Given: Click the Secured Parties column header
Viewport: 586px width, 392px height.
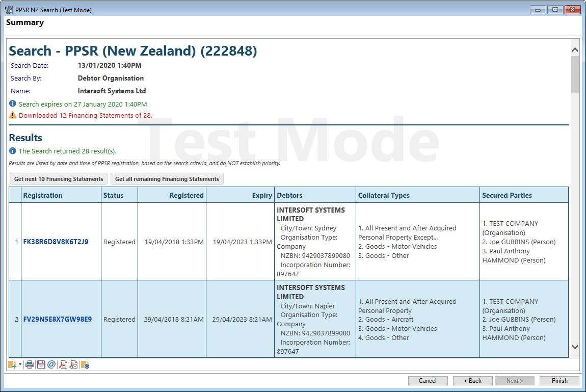Looking at the screenshot, I should [x=524, y=195].
